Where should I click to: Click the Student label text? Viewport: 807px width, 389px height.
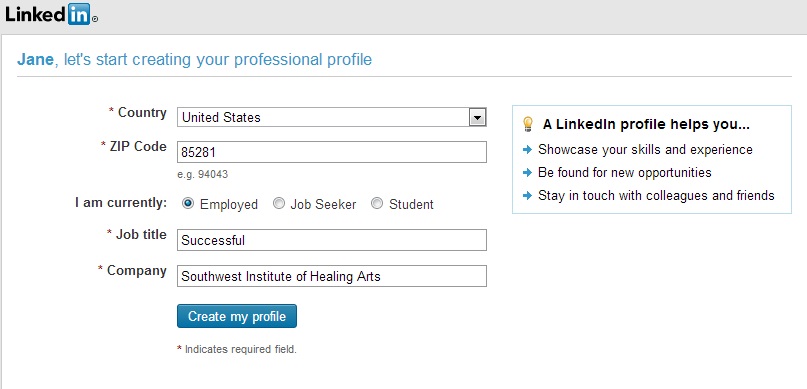(411, 204)
